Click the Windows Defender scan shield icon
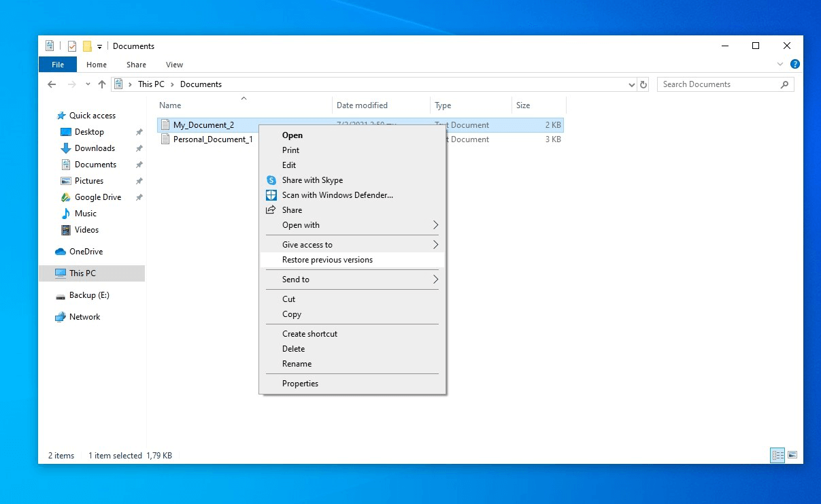This screenshot has height=504, width=821. [x=271, y=195]
